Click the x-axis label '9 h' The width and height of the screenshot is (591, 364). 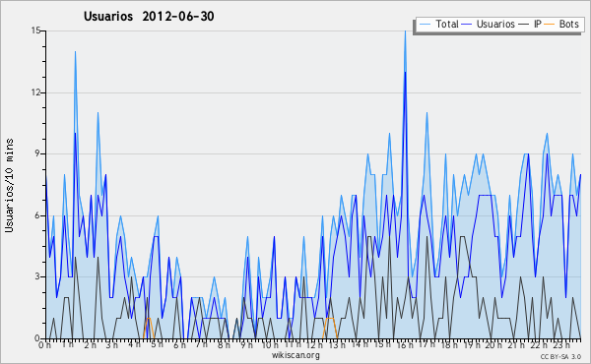246,344
